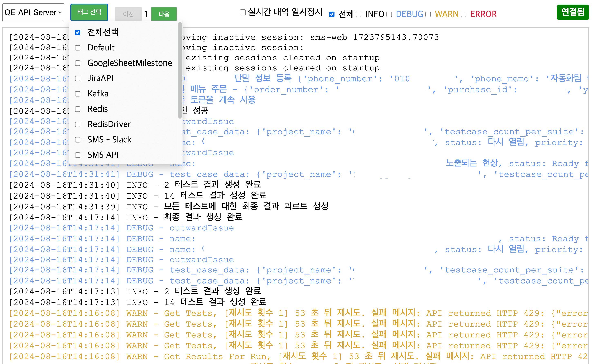
Task: Click the 연결됨 connection status button
Action: coord(573,12)
